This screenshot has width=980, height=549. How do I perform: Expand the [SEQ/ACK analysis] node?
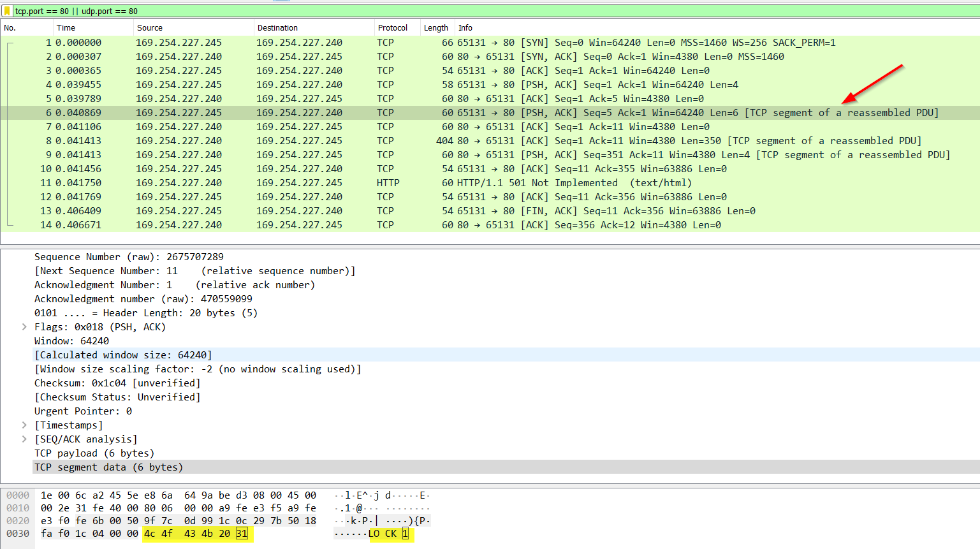[x=24, y=439]
